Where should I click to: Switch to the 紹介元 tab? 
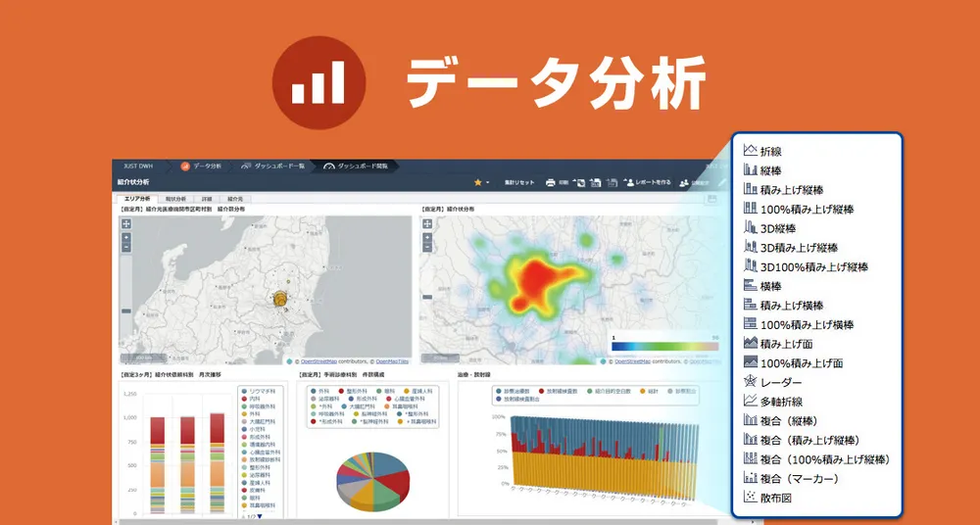click(x=235, y=199)
